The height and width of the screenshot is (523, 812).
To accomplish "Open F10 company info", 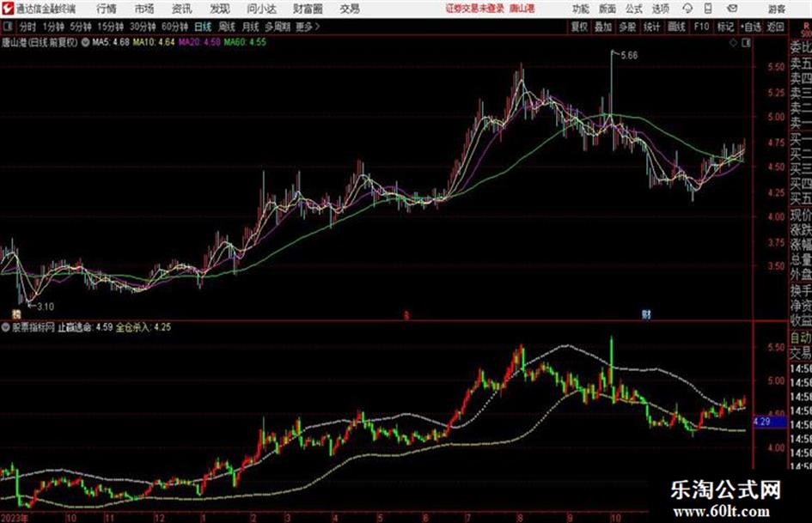I will pyautogui.click(x=701, y=27).
